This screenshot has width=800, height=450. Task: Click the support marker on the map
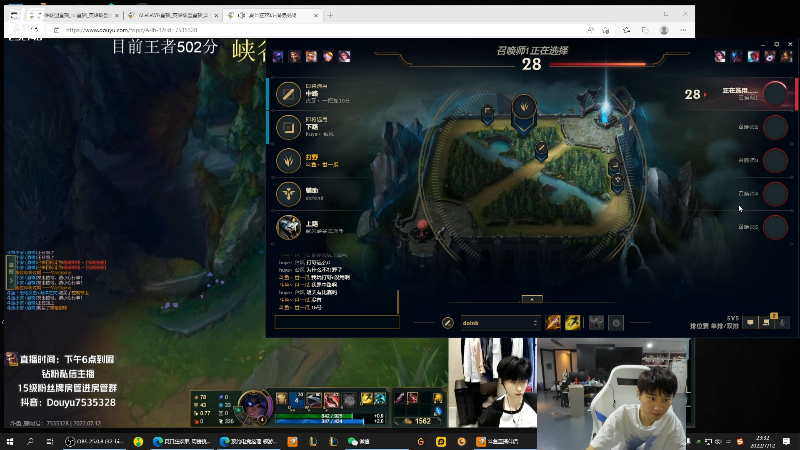(618, 182)
